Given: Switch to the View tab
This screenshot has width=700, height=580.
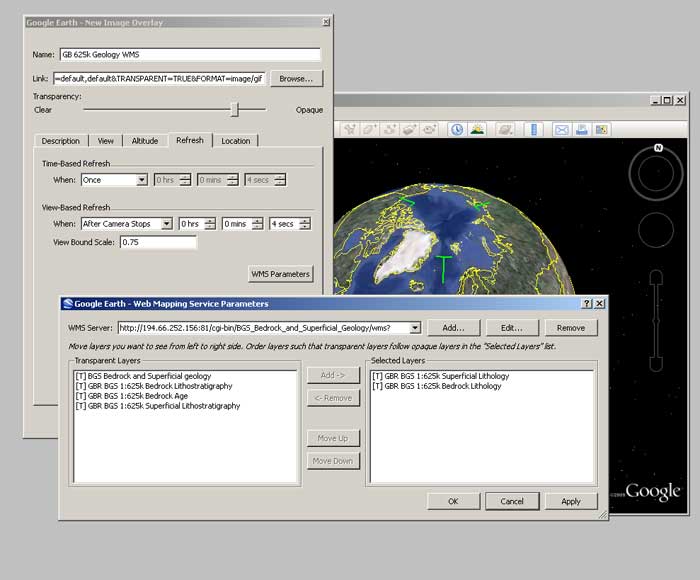Looking at the screenshot, I should click(x=106, y=141).
